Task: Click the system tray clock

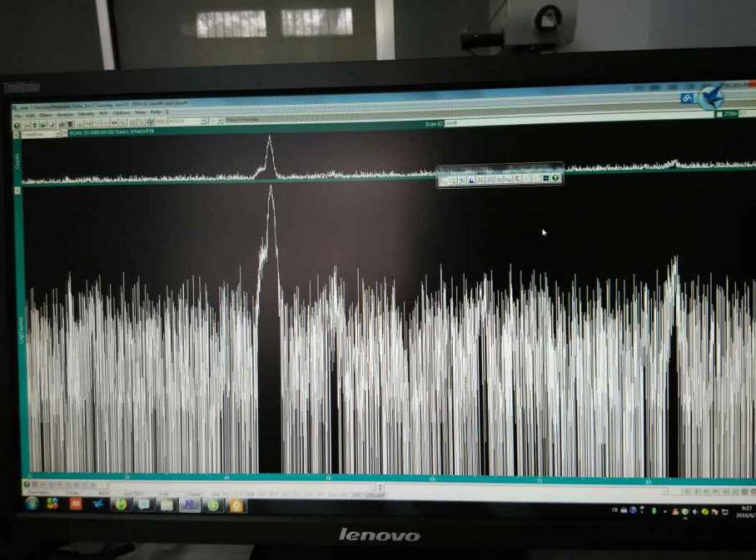Action: click(747, 512)
